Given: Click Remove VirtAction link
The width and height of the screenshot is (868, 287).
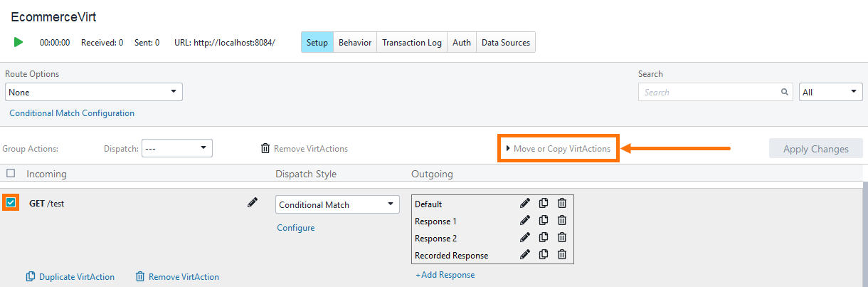Looking at the screenshot, I should [x=178, y=276].
